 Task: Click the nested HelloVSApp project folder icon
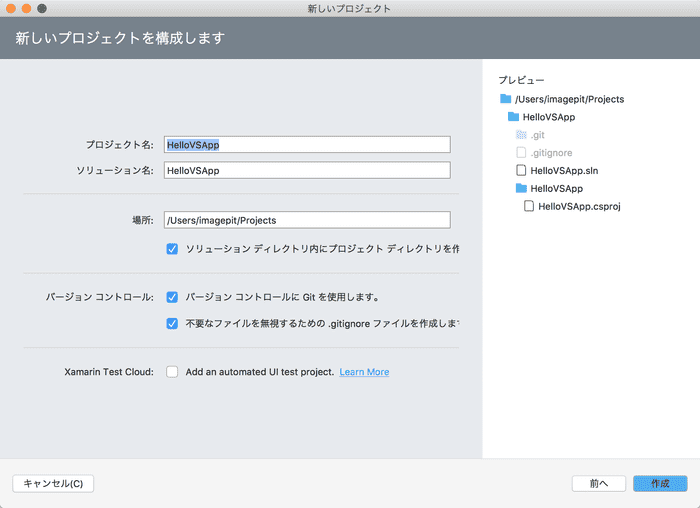(521, 188)
